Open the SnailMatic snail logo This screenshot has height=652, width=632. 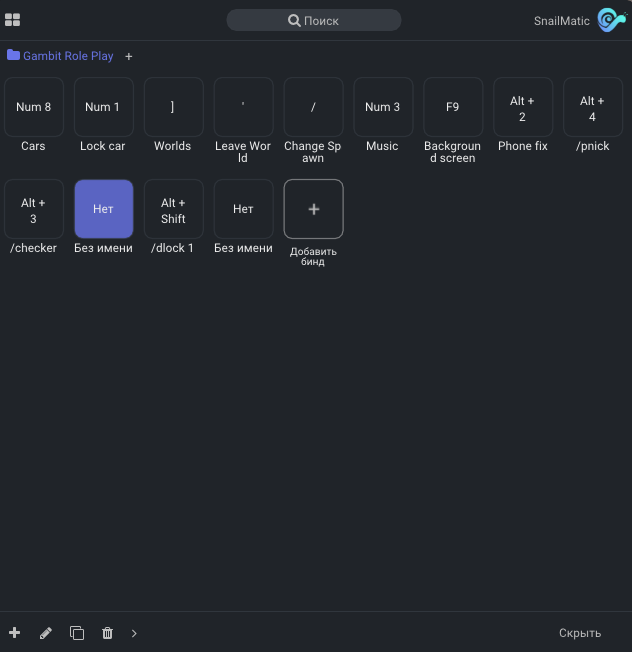[x=612, y=20]
